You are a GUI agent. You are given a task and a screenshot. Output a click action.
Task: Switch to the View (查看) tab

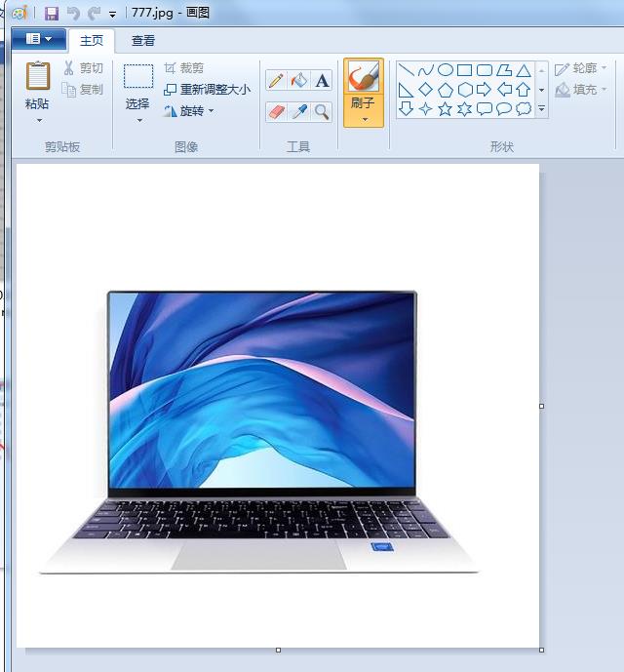[143, 41]
